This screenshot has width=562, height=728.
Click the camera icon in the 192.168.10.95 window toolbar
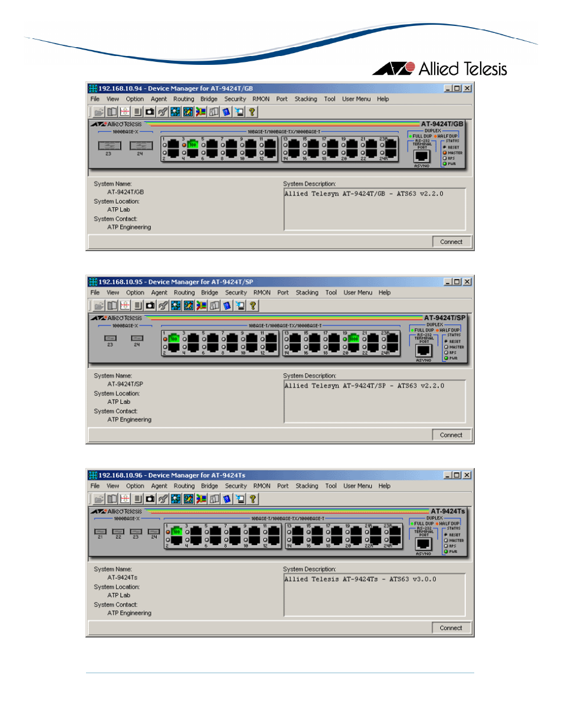pos(150,305)
